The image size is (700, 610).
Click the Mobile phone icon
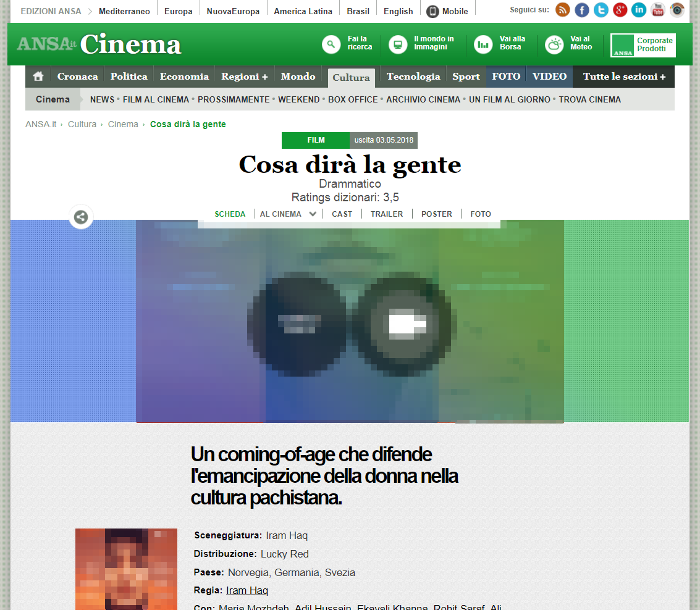pyautogui.click(x=432, y=11)
